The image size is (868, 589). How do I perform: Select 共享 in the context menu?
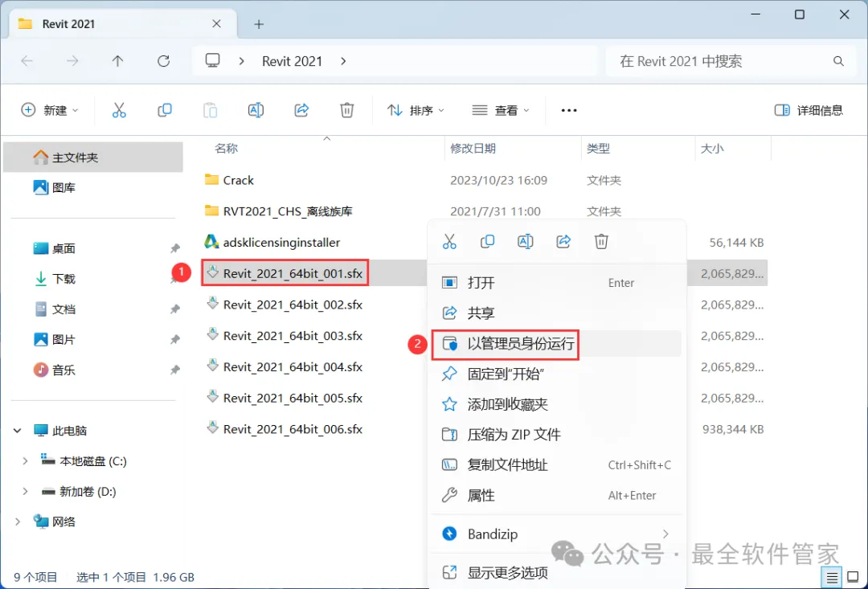[556, 313]
